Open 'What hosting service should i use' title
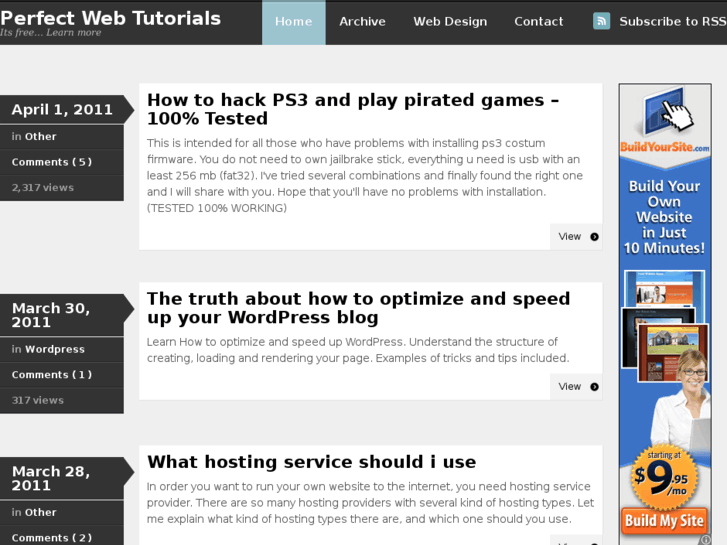This screenshot has width=727, height=545. tap(312, 462)
